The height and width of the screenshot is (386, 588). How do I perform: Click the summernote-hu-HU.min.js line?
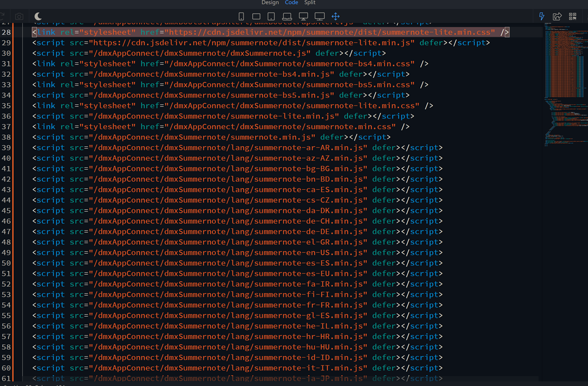pyautogui.click(x=237, y=346)
